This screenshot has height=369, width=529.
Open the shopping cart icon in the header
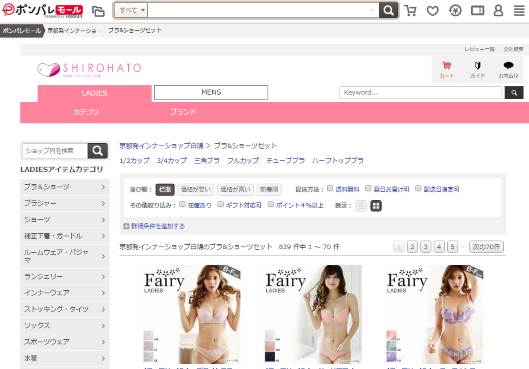(x=410, y=10)
